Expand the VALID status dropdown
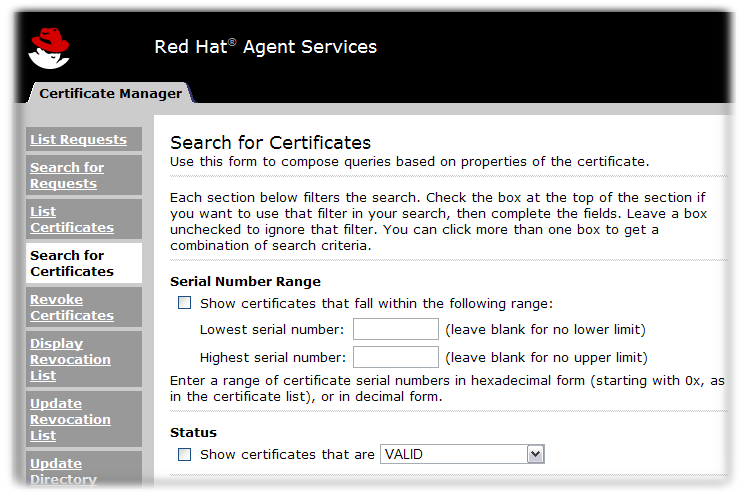The height and width of the screenshot is (497, 744). (461, 454)
